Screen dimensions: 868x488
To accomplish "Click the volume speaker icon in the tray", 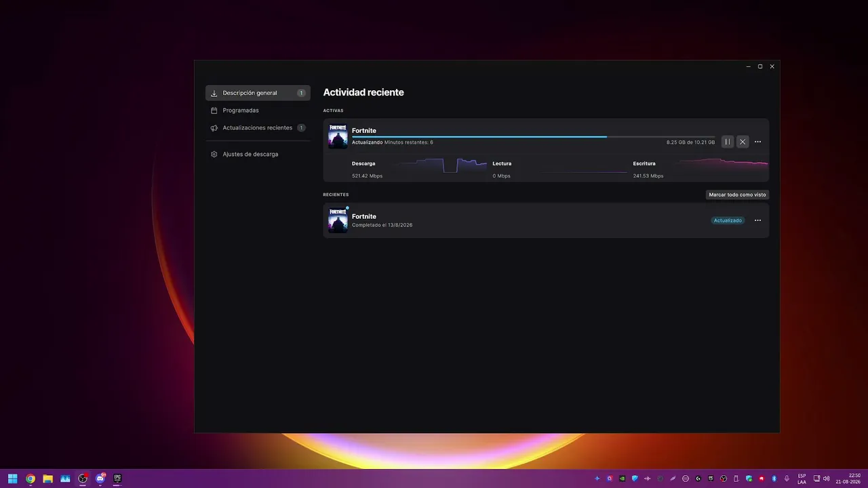I will [x=826, y=479].
